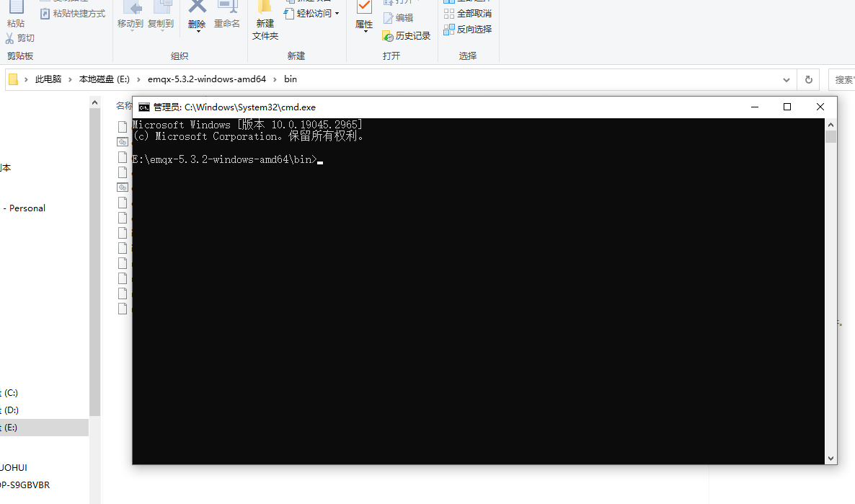Click emqx-5.3.2-windows-amd64 breadcrumb segment

(x=207, y=79)
